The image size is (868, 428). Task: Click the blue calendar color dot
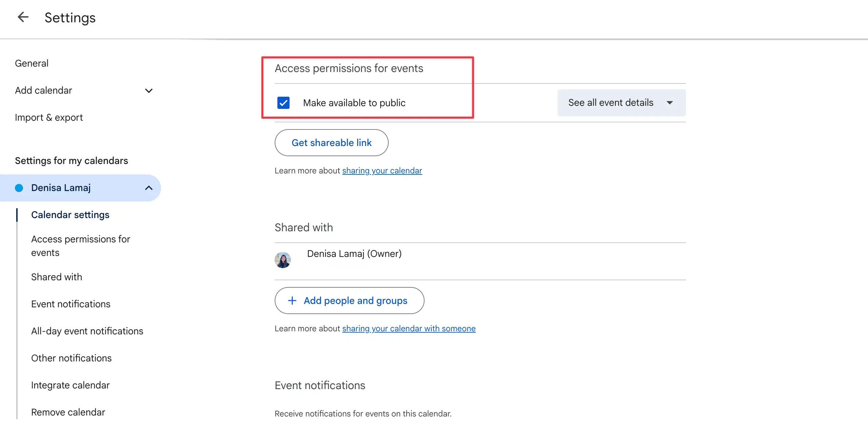click(x=19, y=188)
